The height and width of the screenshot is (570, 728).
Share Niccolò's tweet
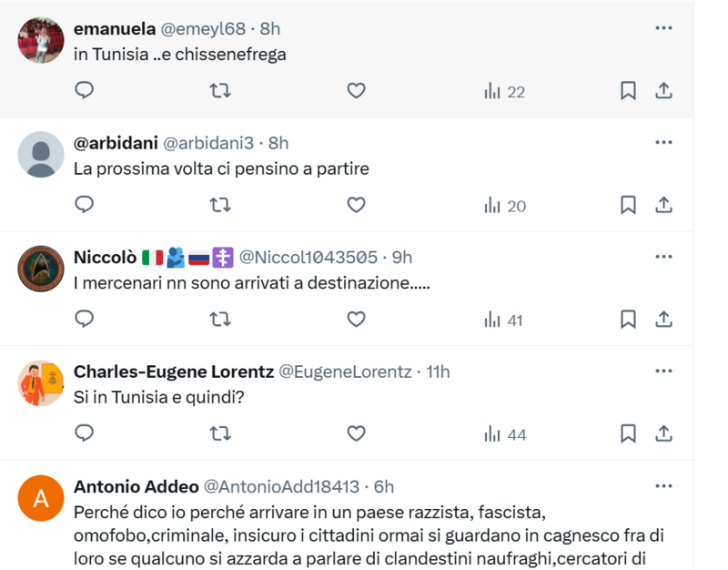tap(664, 319)
